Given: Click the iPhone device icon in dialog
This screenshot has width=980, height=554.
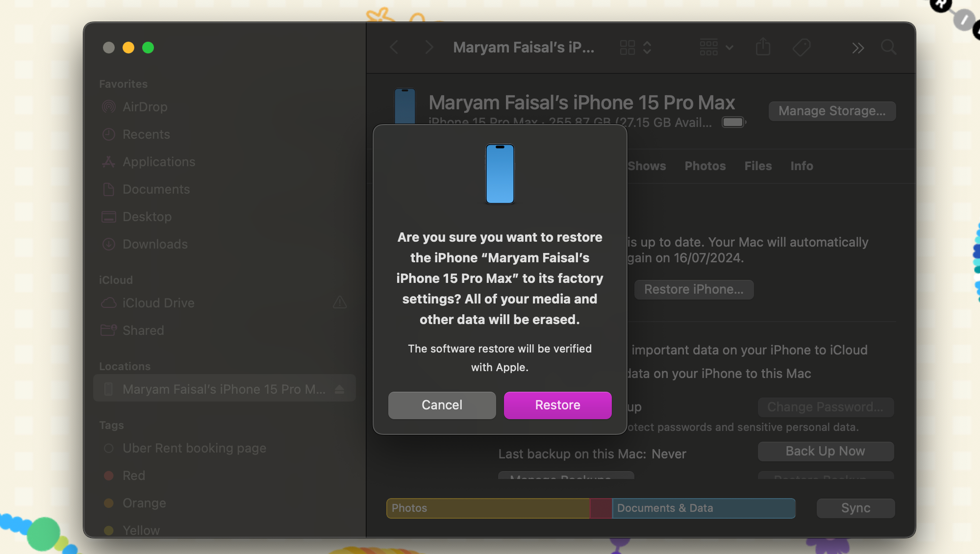Looking at the screenshot, I should pyautogui.click(x=500, y=174).
